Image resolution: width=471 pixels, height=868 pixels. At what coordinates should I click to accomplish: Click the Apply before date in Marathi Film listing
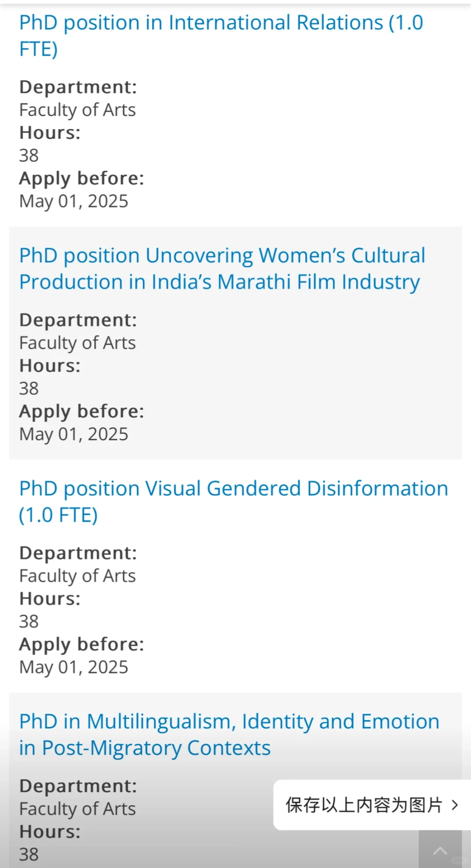tap(74, 434)
